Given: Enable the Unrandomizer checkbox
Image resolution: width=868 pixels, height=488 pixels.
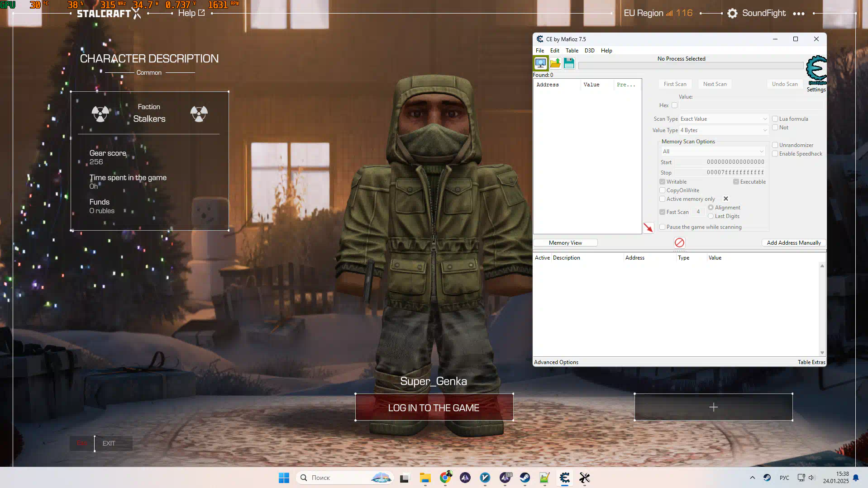Looking at the screenshot, I should tap(775, 145).
